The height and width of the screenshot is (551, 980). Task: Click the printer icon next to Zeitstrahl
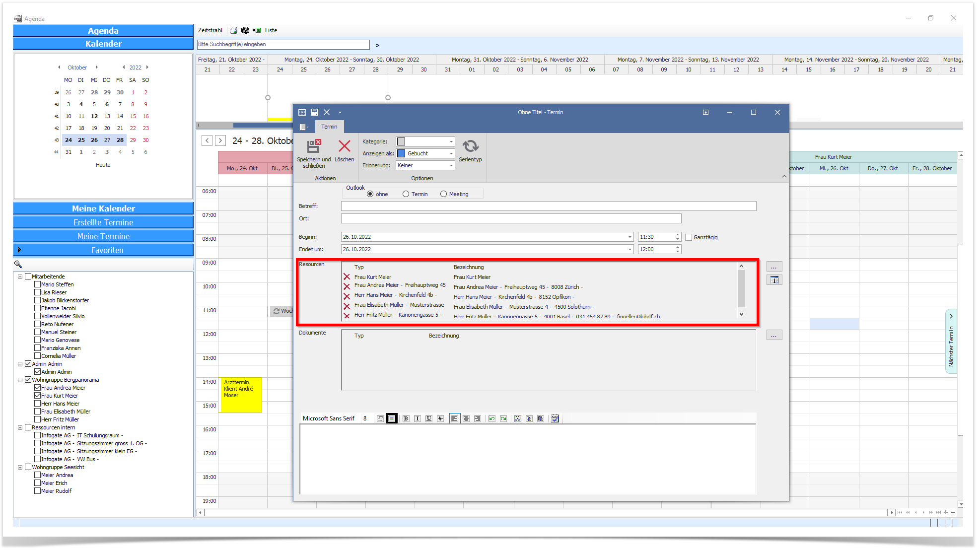coord(233,30)
